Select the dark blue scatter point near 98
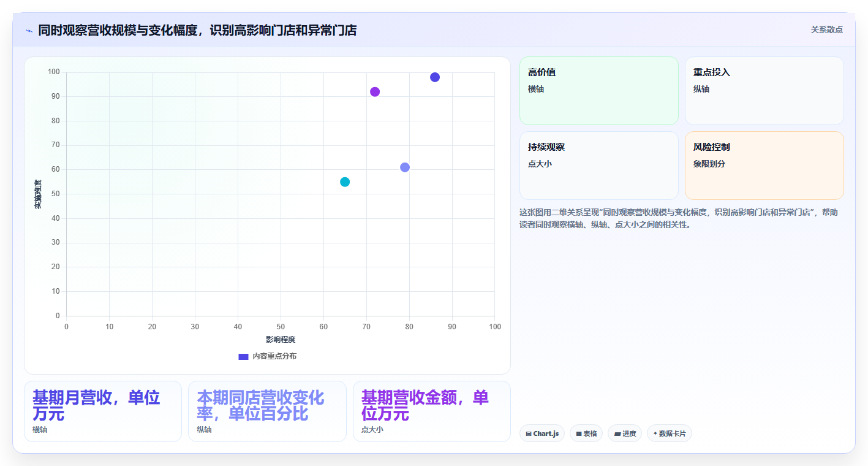The image size is (868, 466). pos(435,77)
